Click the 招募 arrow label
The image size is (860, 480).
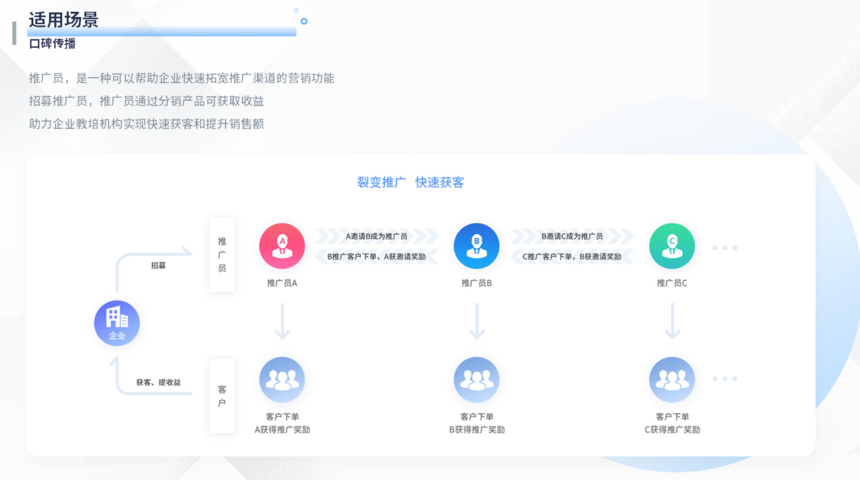159,266
